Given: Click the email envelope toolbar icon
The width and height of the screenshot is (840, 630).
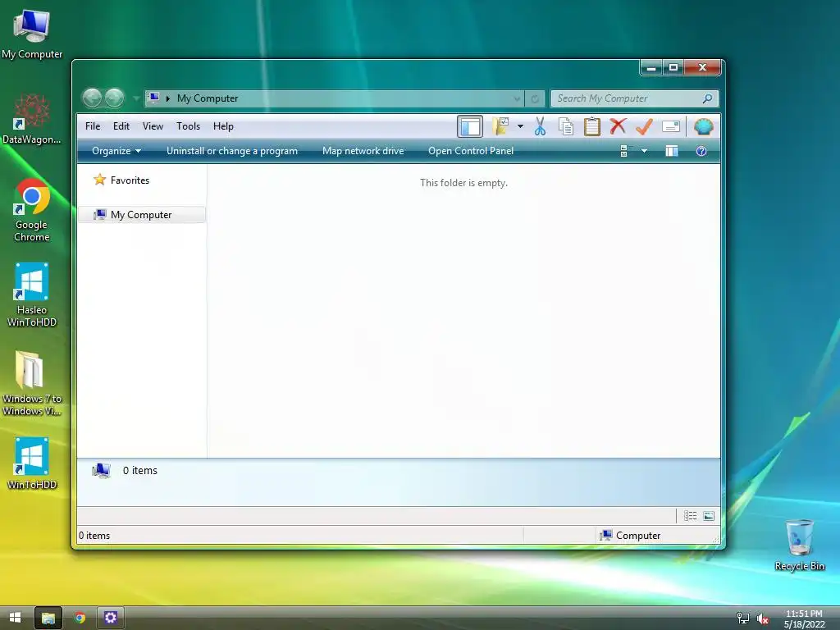Looking at the screenshot, I should (x=671, y=126).
